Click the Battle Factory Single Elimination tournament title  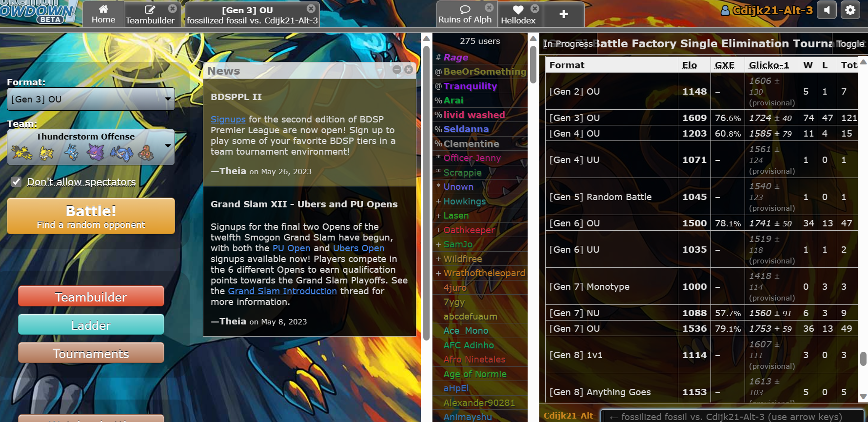tap(713, 43)
